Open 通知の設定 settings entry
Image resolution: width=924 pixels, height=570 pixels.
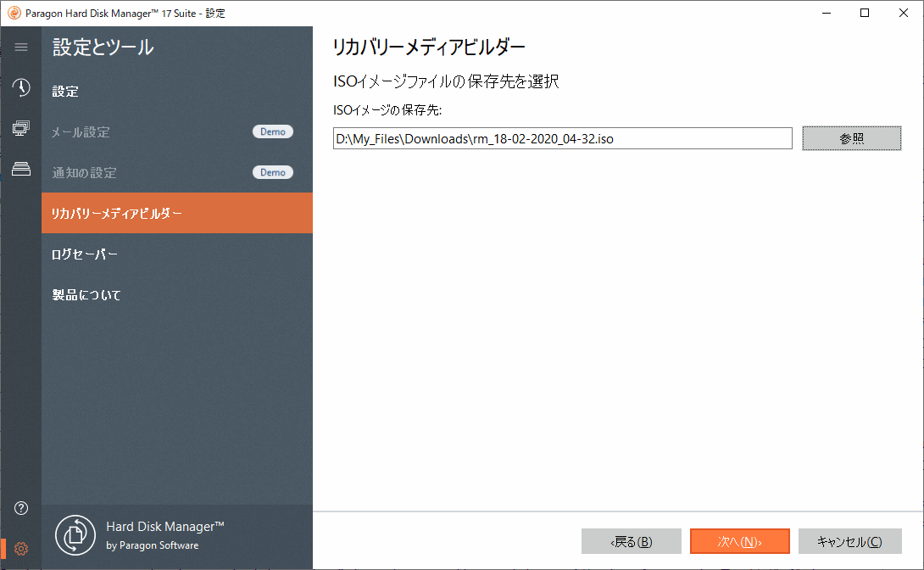pos(85,172)
